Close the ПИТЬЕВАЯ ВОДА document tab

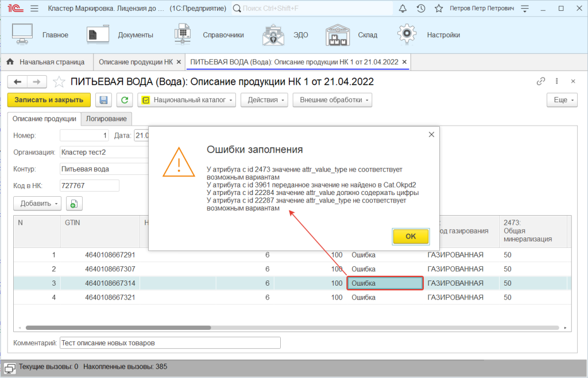[404, 62]
